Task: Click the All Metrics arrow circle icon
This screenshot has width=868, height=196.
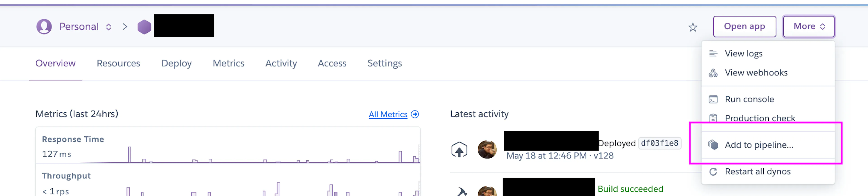Action: [x=415, y=114]
